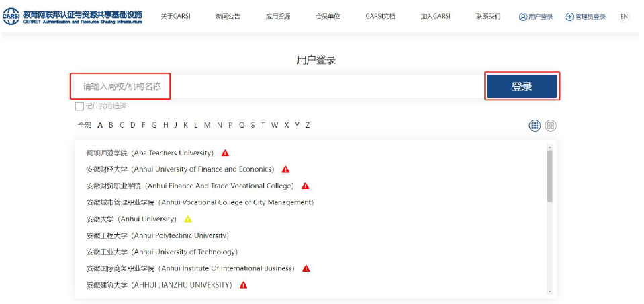This screenshot has height=304, width=644.
Task: Go to 用户登录 in the header
Action: (x=536, y=17)
